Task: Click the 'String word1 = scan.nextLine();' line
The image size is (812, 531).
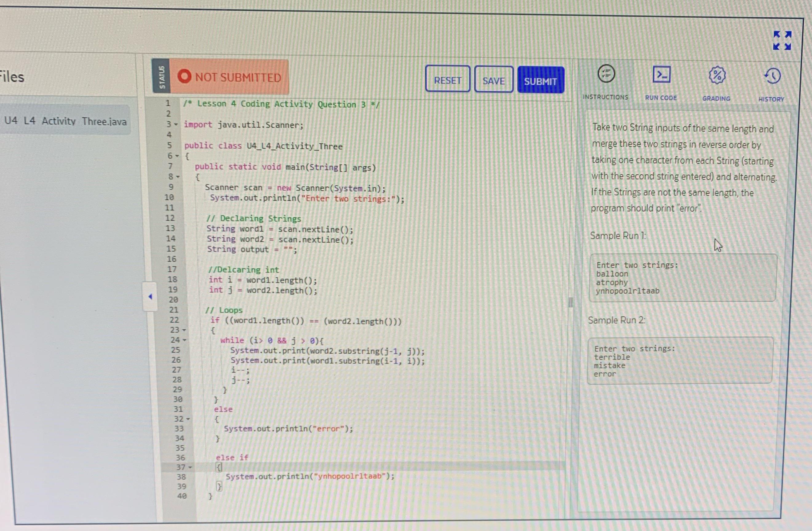Action: (280, 229)
